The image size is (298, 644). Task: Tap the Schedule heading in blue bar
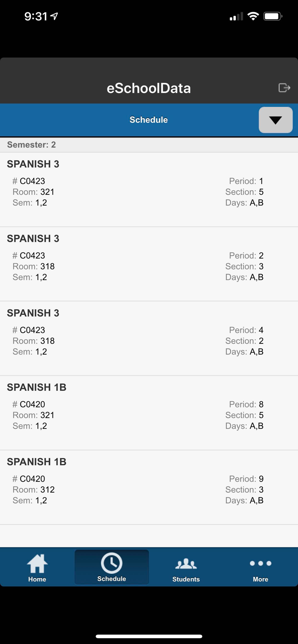pyautogui.click(x=149, y=120)
